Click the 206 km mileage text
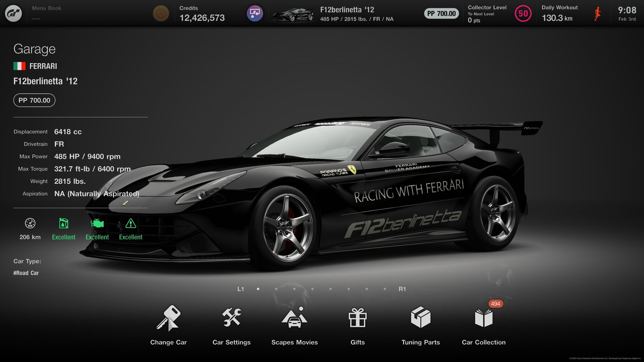This screenshot has height=362, width=644. [30, 237]
